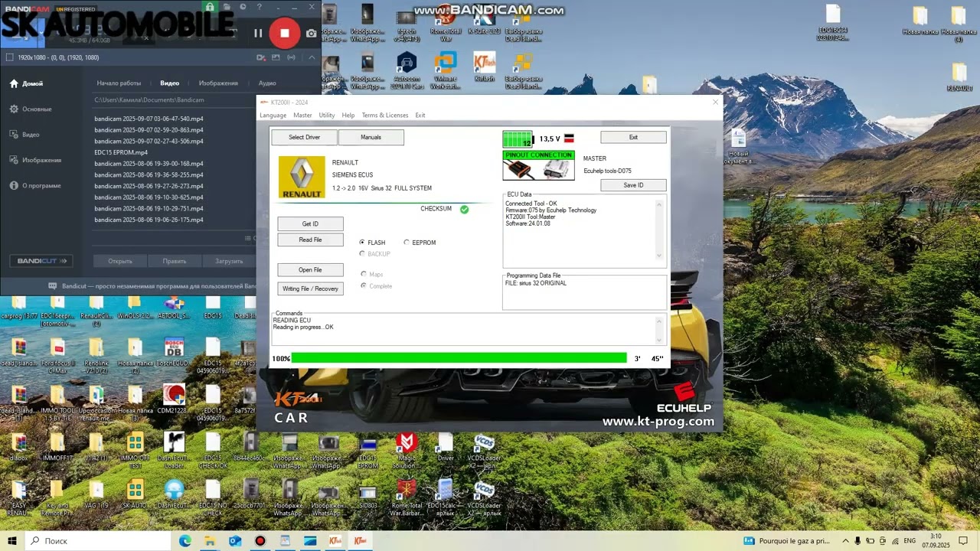Open KT200 Language menu
980x551 pixels.
tap(273, 116)
